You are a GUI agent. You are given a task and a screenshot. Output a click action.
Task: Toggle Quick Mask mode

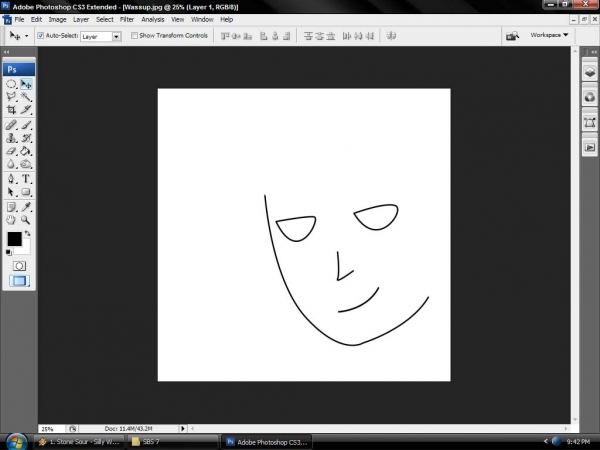click(19, 266)
